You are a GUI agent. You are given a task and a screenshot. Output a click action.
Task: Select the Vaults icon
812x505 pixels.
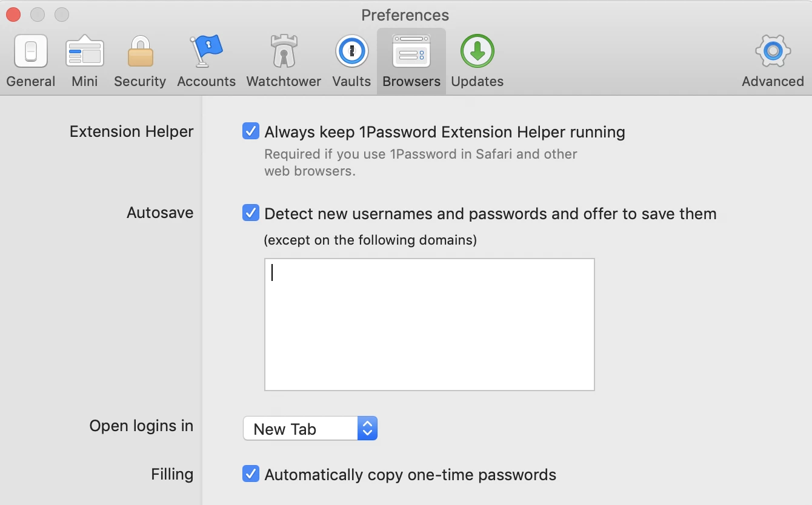pos(351,51)
